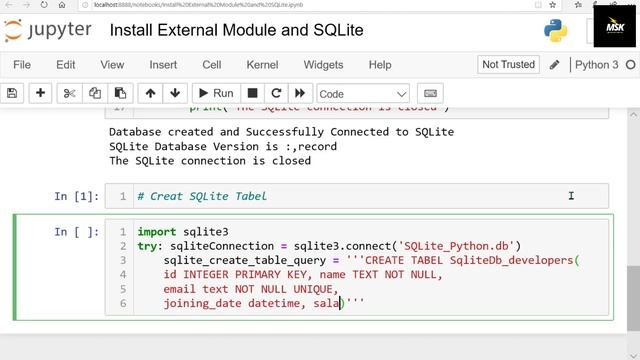Select the cell containing # Creat SQLite Tabel
640x360 pixels.
[x=356, y=196]
